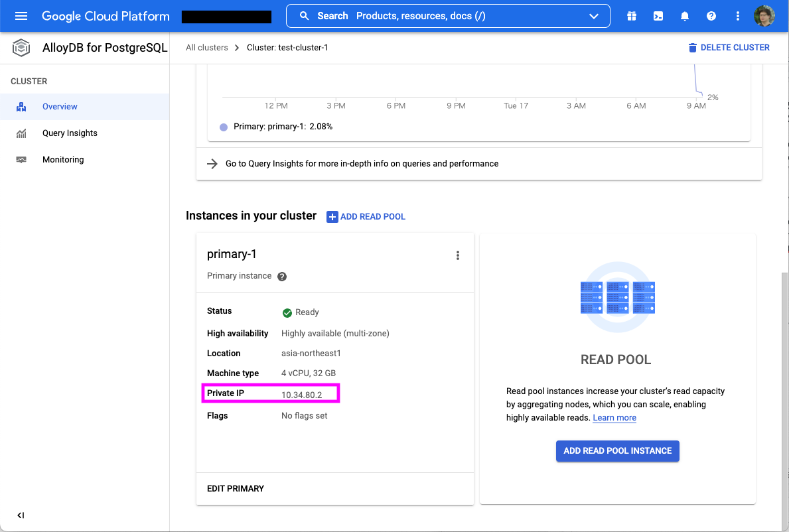
Task: Click the search magnifier icon
Action: (304, 16)
